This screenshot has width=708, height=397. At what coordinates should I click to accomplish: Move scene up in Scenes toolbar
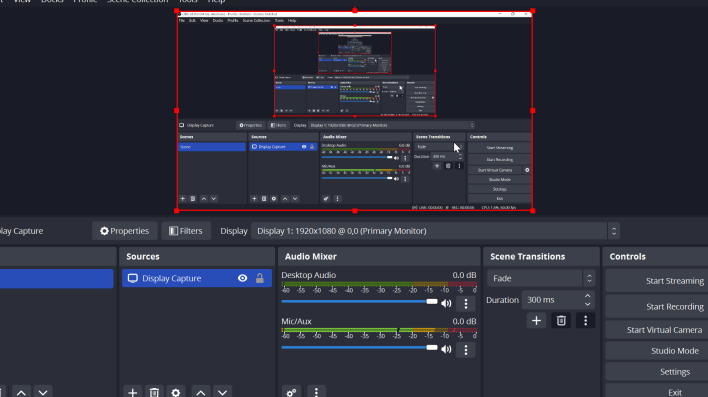[x=21, y=392]
